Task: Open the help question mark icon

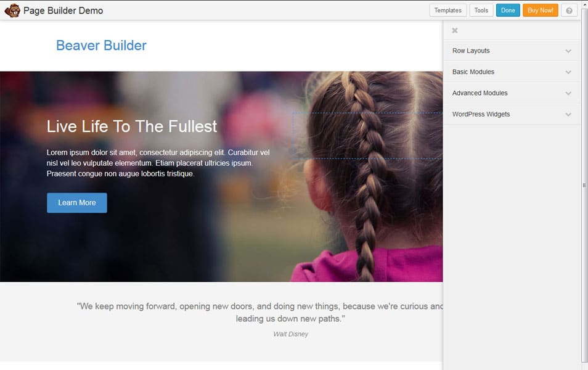Action: pyautogui.click(x=568, y=10)
